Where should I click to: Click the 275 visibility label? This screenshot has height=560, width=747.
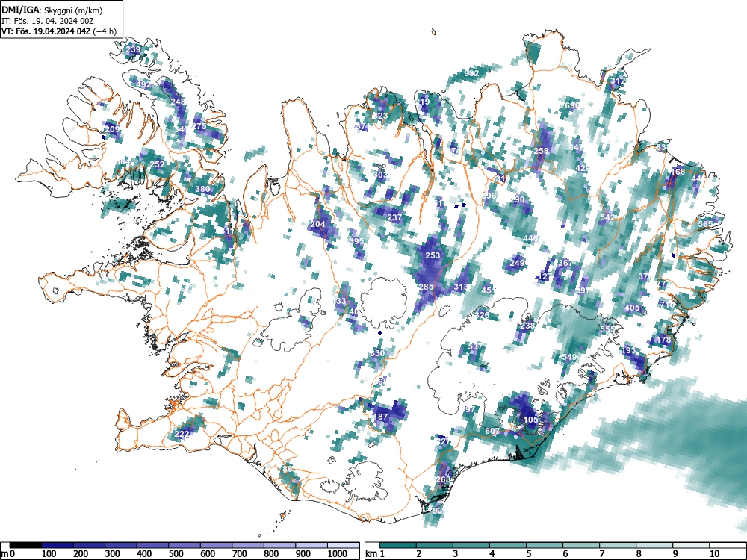[x=199, y=126]
